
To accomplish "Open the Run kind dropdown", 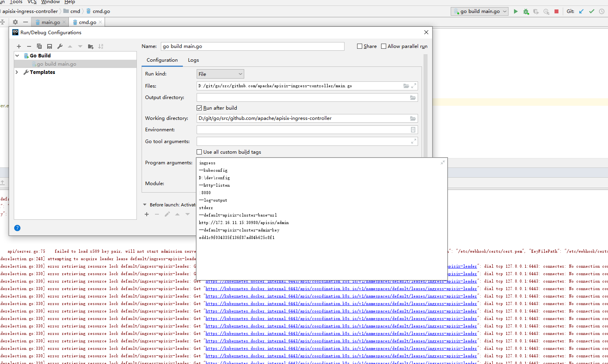I will 220,74.
